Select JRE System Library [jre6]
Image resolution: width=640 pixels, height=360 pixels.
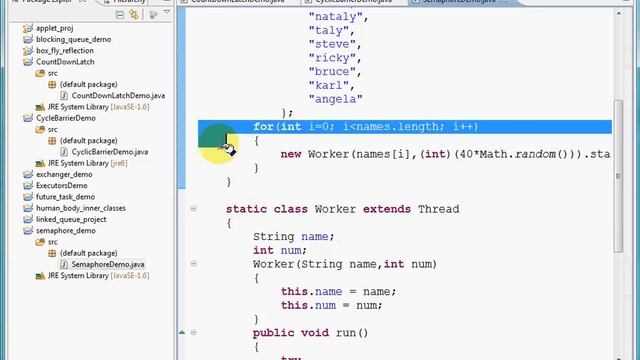pyautogui.click(x=87, y=163)
